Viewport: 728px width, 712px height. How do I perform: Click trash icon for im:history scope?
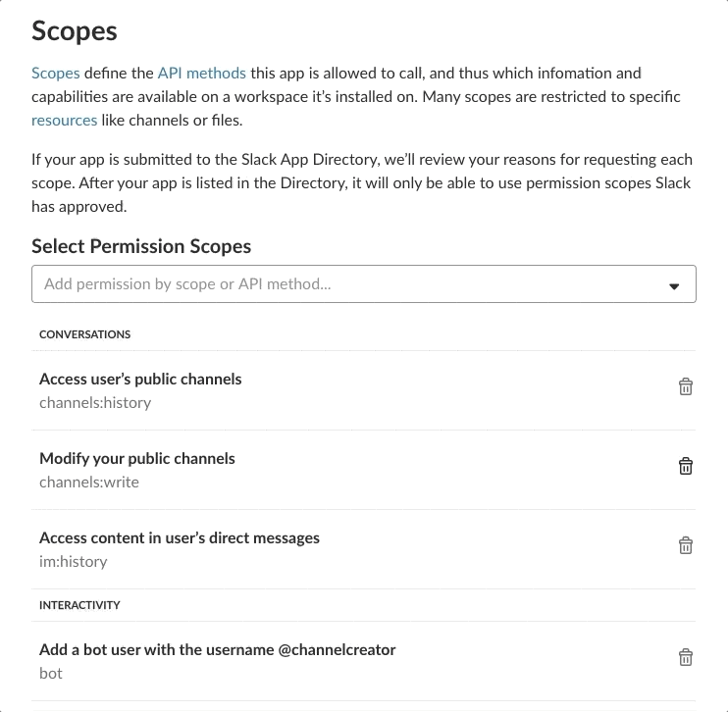pyautogui.click(x=686, y=545)
